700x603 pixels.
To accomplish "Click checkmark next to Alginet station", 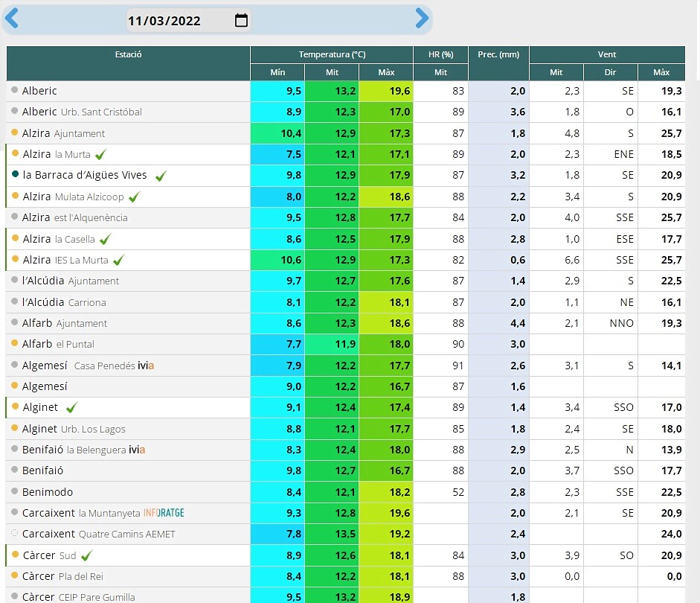I will 72,407.
